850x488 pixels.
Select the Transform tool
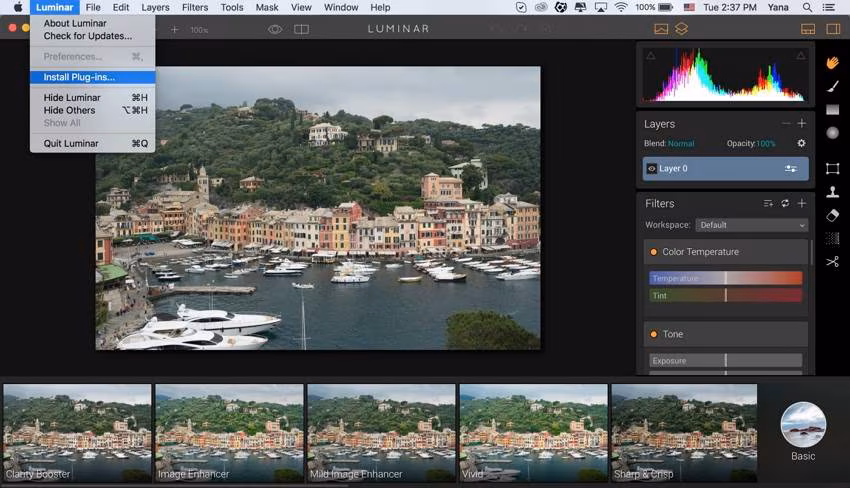[x=833, y=168]
